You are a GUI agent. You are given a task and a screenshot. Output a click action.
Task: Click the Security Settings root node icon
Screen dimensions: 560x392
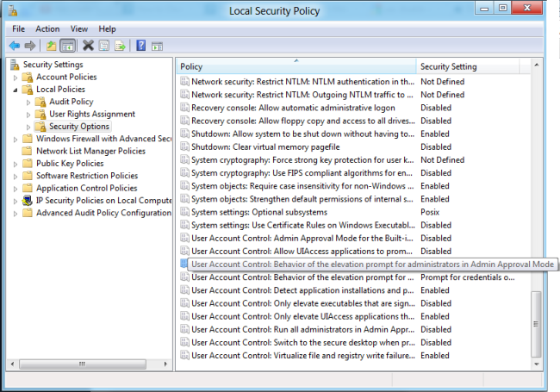point(15,65)
